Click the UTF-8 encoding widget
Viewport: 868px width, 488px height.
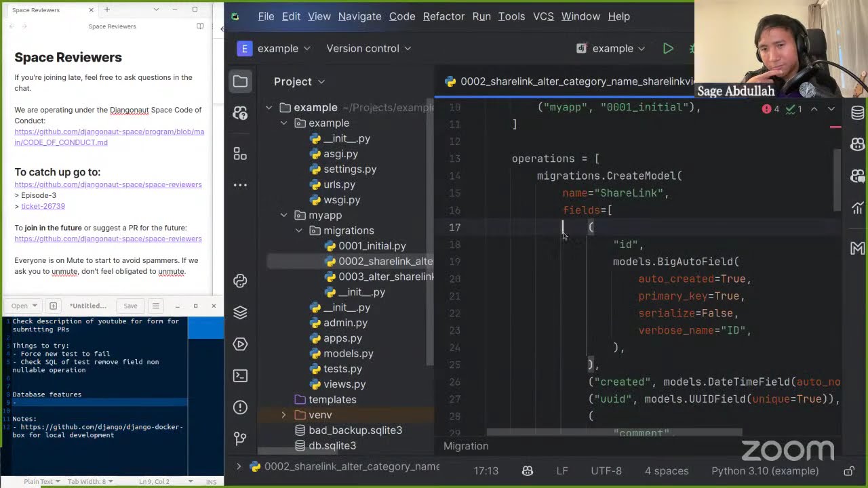pyautogui.click(x=606, y=471)
